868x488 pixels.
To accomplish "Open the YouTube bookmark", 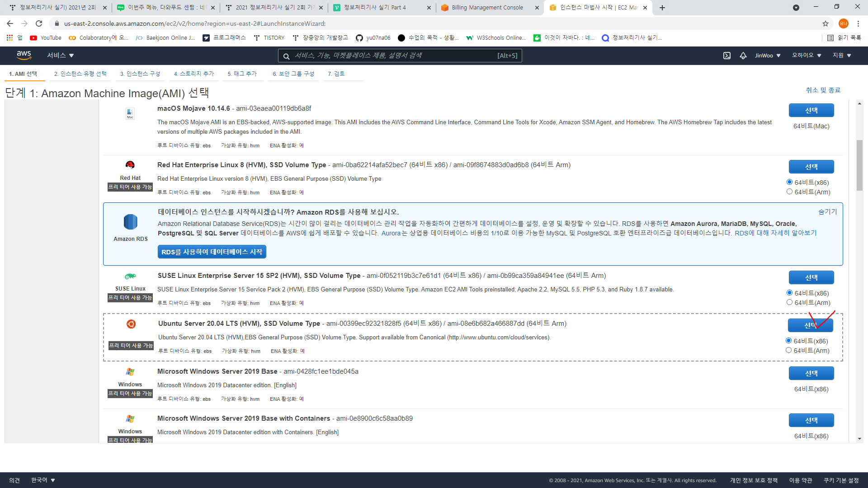I will [46, 38].
